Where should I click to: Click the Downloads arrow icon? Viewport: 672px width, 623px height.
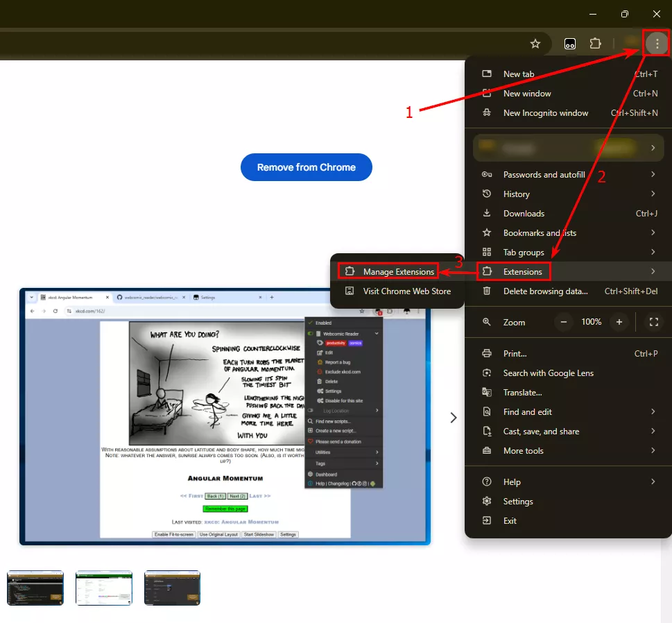[x=486, y=213]
